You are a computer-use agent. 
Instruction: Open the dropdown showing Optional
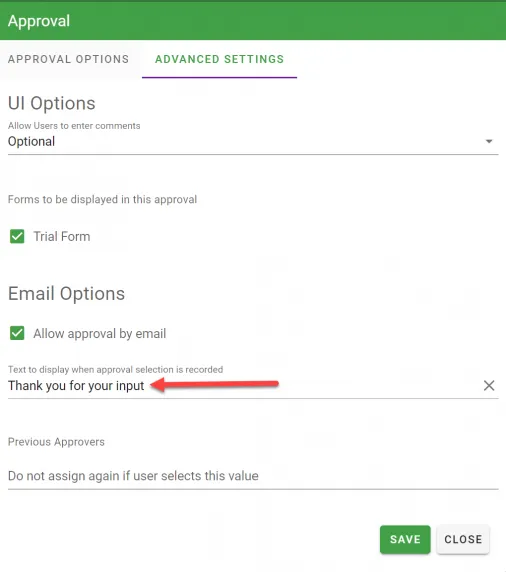(x=253, y=142)
